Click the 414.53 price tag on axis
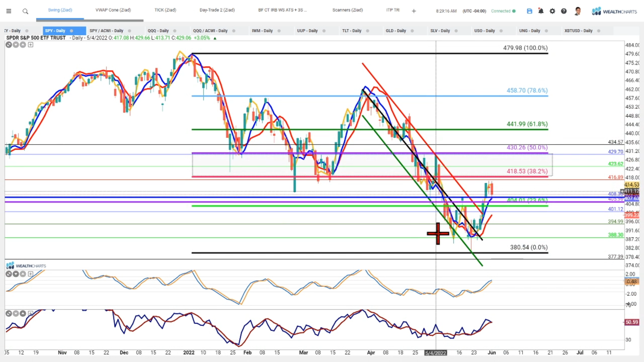 point(632,185)
